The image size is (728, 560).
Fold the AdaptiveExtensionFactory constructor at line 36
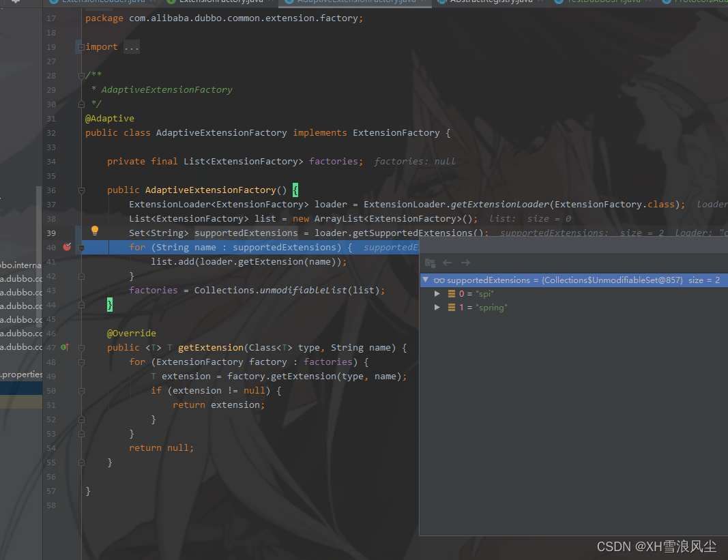[81, 190]
